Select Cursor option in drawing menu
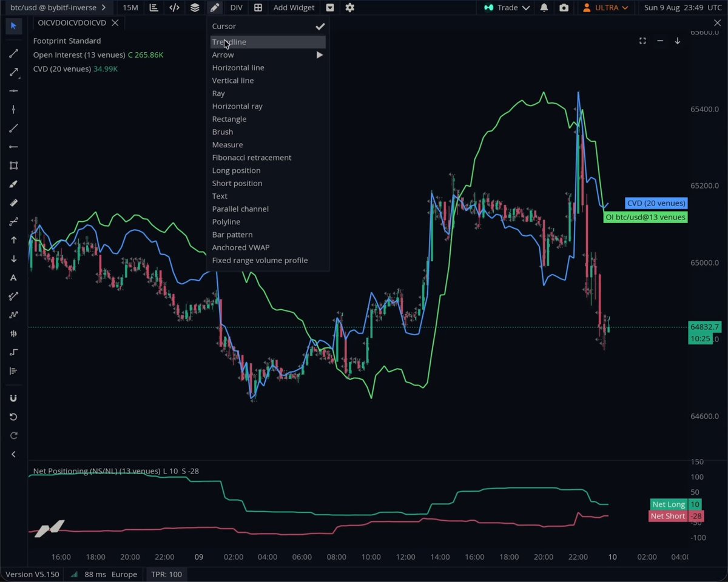728x582 pixels. point(268,26)
